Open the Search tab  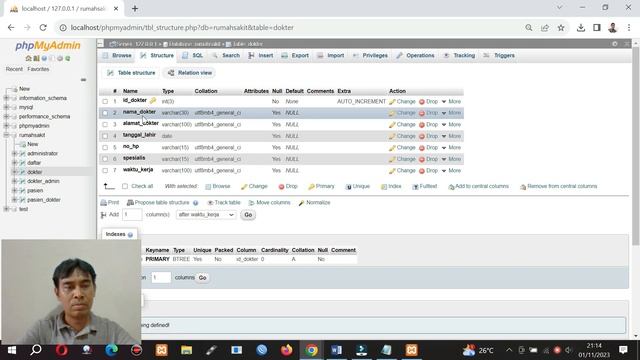226,56
